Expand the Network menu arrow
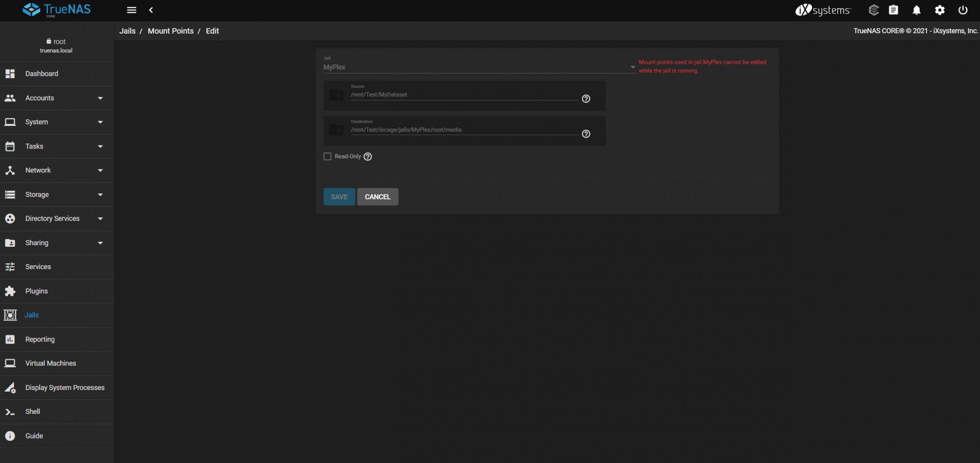Screen dimensions: 980x463 [101, 170]
